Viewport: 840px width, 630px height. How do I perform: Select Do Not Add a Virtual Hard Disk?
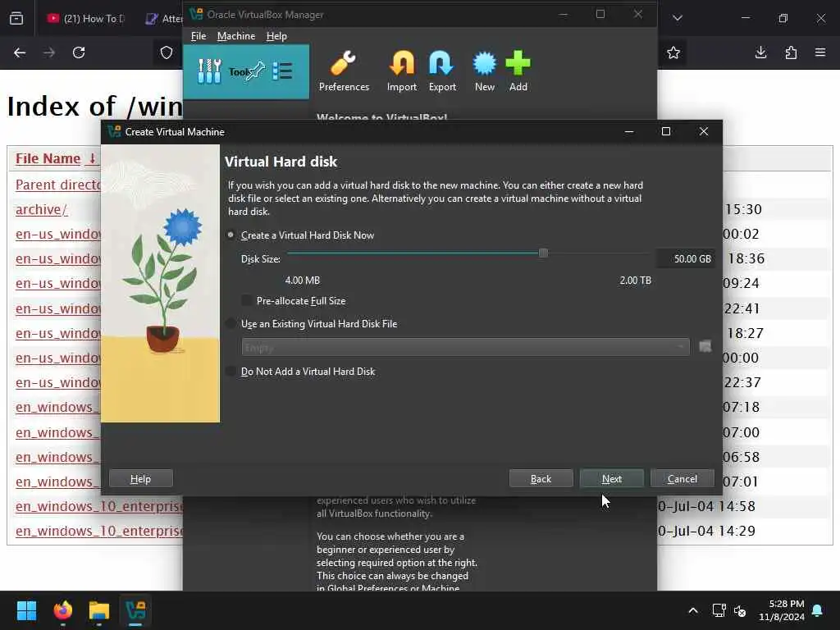tap(301, 372)
